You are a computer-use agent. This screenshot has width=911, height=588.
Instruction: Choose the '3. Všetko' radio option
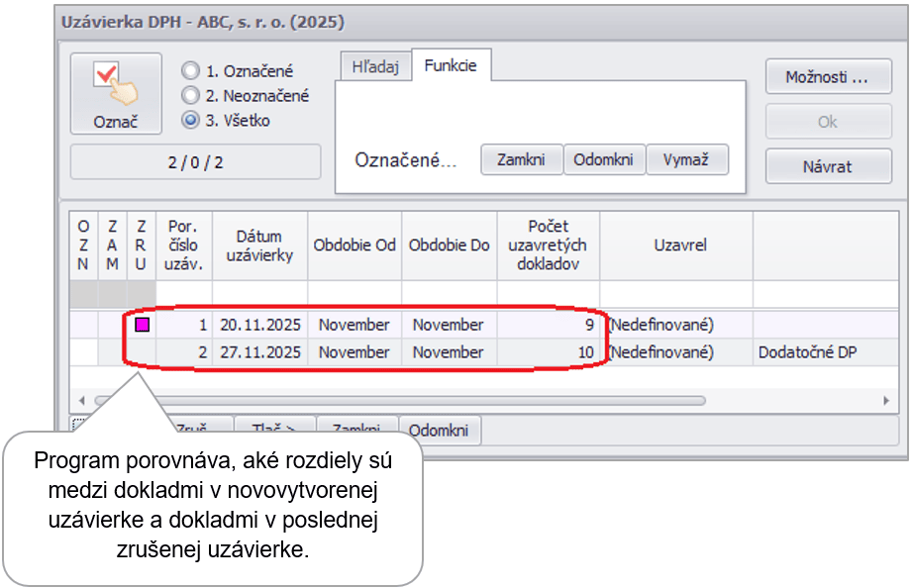190,121
